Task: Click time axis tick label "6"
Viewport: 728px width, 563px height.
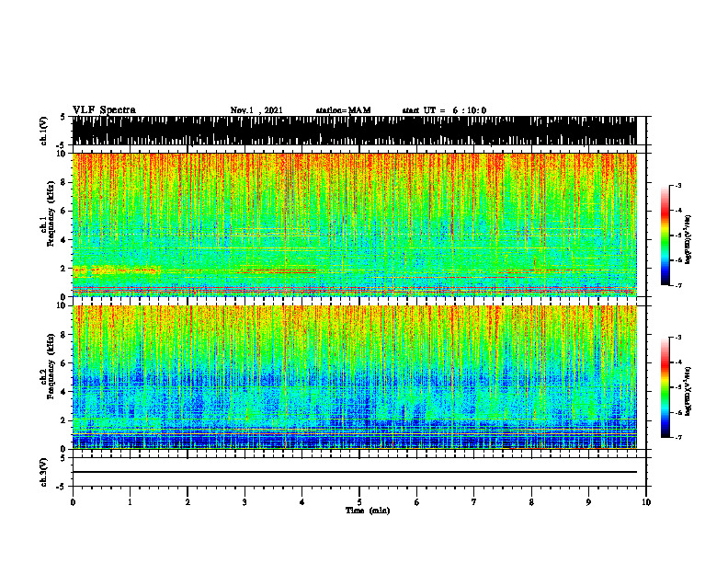Action: click(x=417, y=502)
